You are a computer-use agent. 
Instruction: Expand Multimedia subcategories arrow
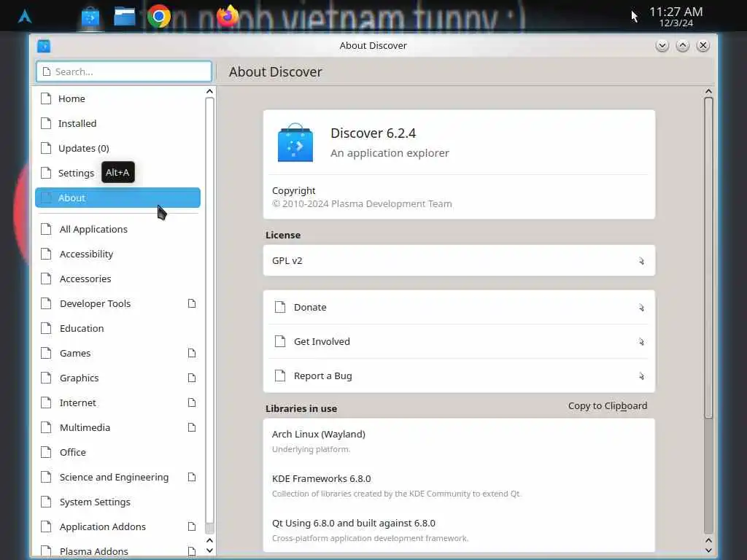point(192,427)
